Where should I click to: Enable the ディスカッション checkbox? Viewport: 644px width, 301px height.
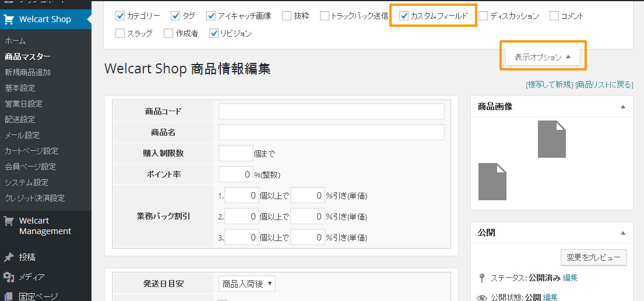(483, 16)
